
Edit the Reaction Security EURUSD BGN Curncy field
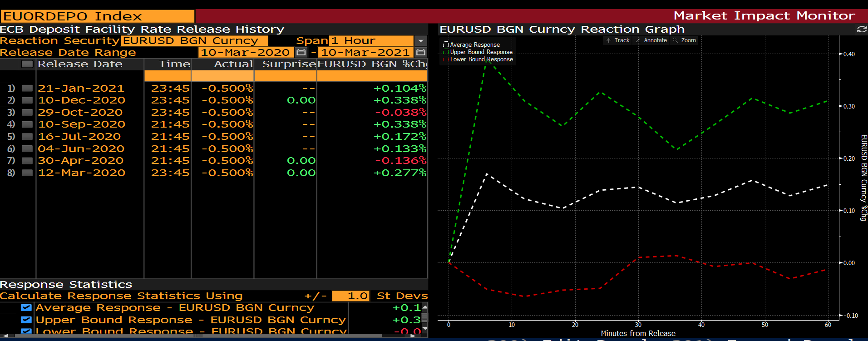click(194, 41)
